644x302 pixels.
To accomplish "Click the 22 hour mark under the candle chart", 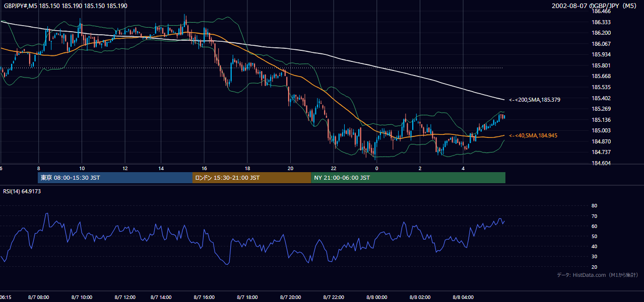I will (x=334, y=169).
